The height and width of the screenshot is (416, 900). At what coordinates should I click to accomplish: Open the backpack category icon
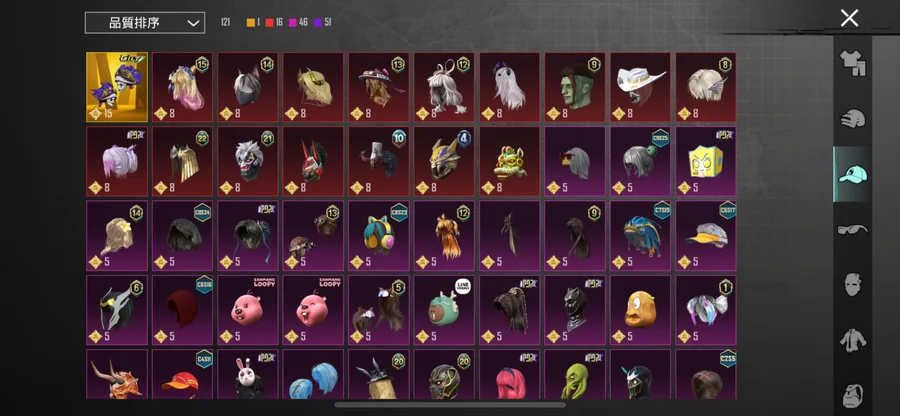coord(853,395)
